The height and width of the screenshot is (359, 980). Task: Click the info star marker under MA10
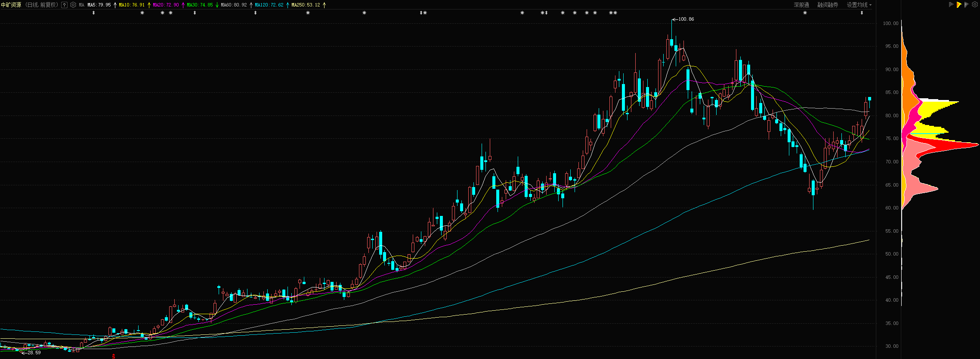(x=142, y=13)
